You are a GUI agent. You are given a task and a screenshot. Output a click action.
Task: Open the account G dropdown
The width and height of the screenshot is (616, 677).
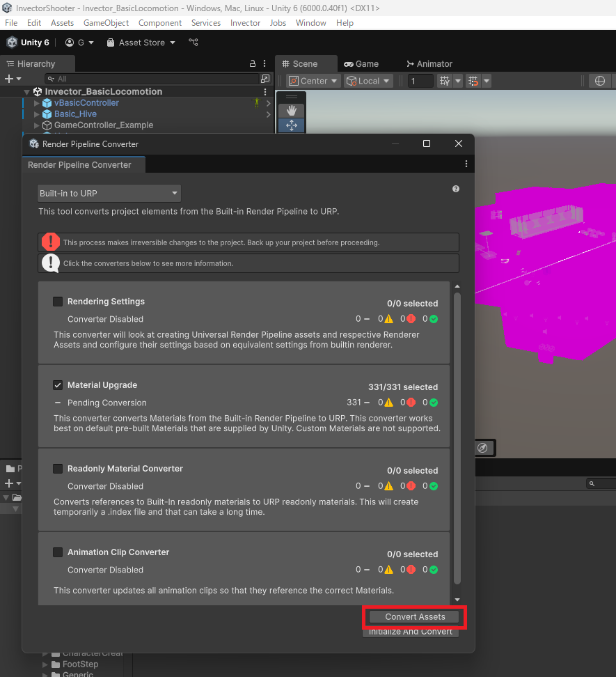click(x=79, y=42)
